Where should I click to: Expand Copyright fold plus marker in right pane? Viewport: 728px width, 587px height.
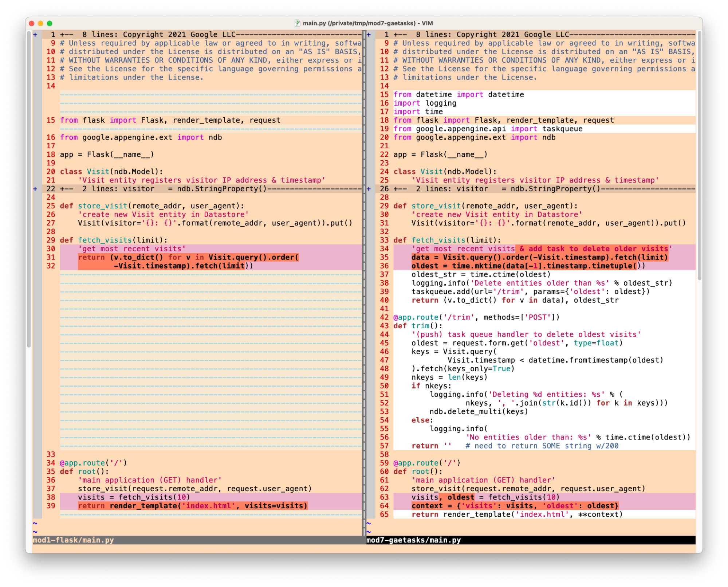369,35
